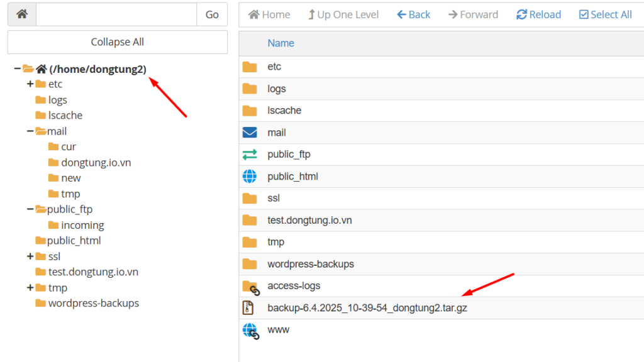Select www name in file list
The width and height of the screenshot is (644, 362).
(x=278, y=329)
